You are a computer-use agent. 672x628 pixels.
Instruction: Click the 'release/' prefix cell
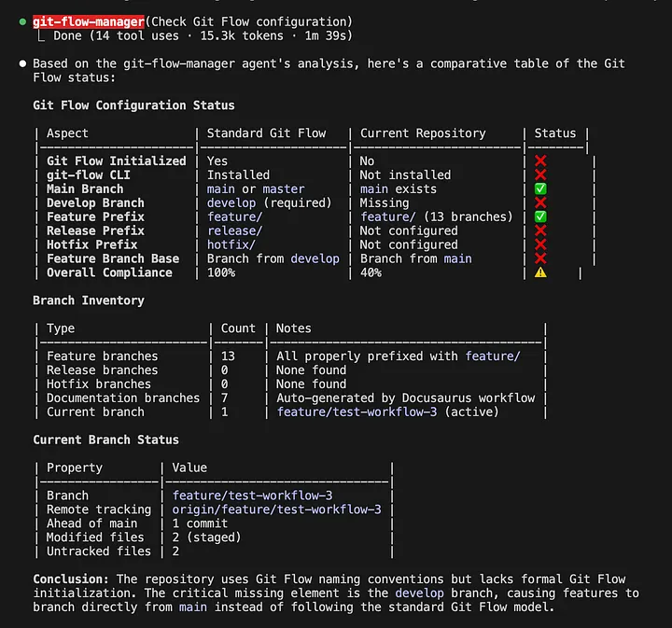click(x=235, y=230)
